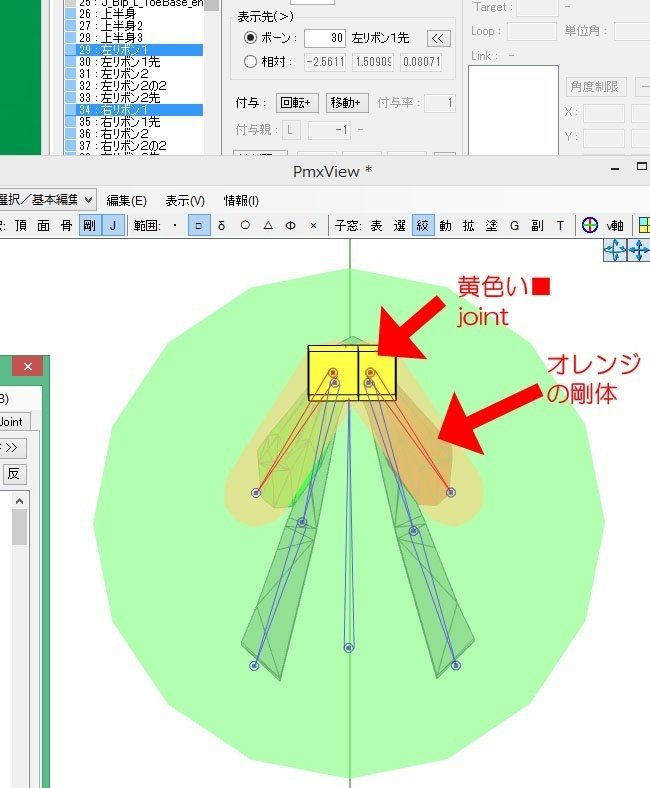Click the << button beside 左リボン1先
Screen dimensions: 650x788
(x=438, y=38)
